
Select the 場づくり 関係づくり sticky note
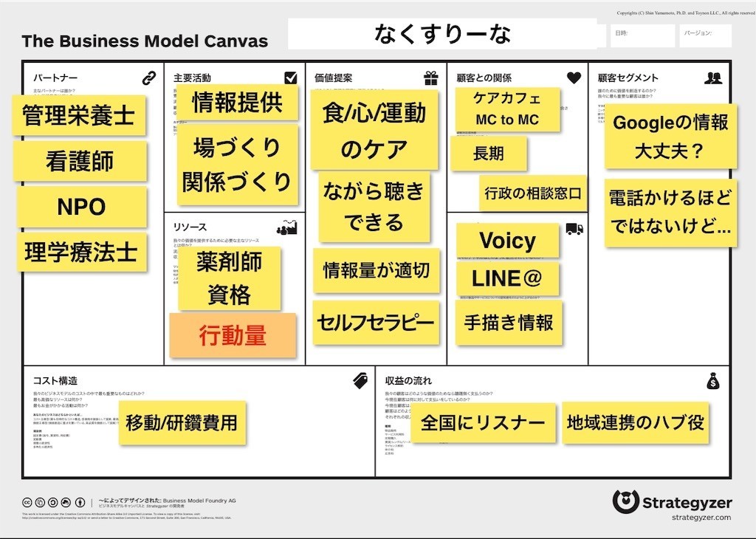coord(238,165)
